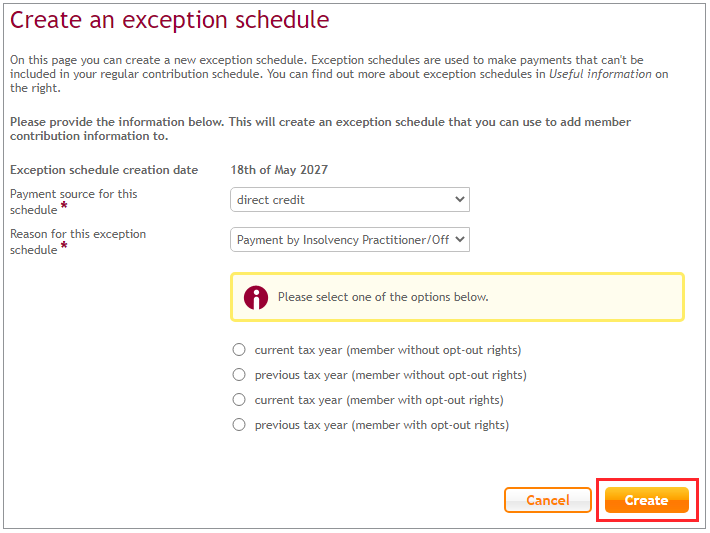Open the reason for exception schedule dropdown

350,239
